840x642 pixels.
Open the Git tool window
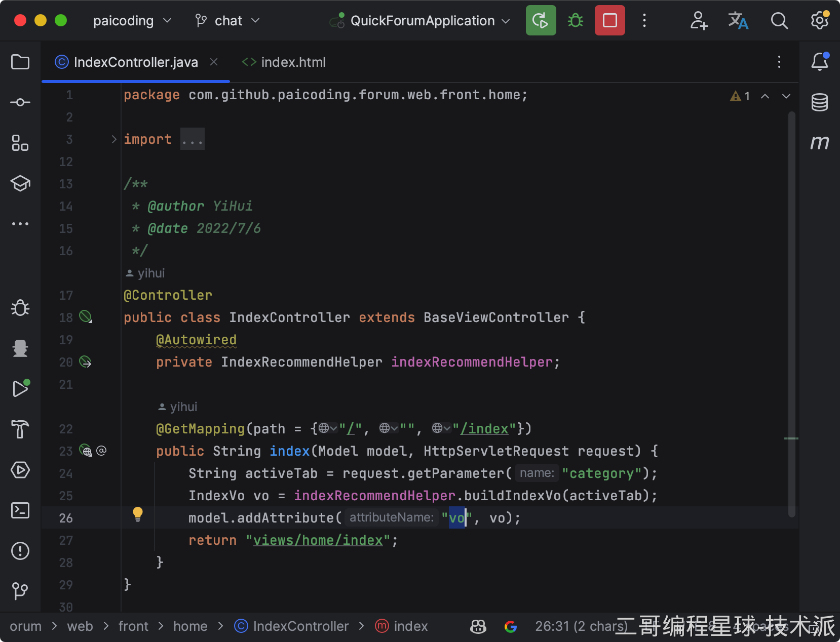click(20, 590)
